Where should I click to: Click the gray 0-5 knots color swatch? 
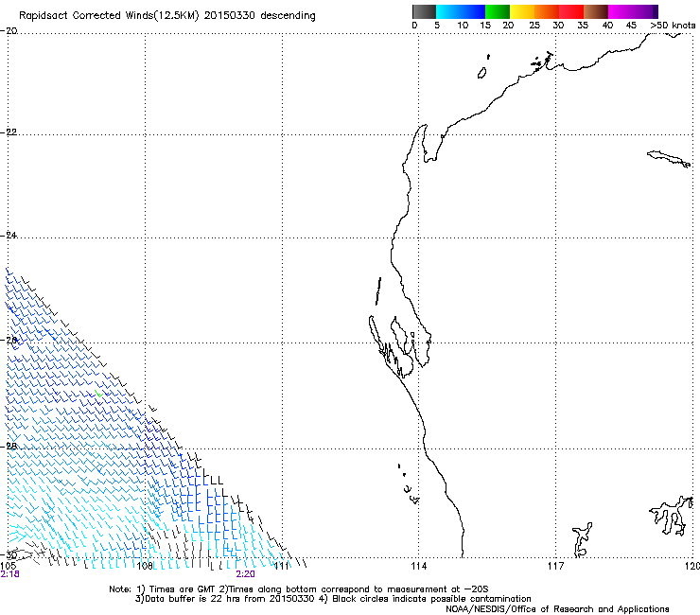pos(424,11)
